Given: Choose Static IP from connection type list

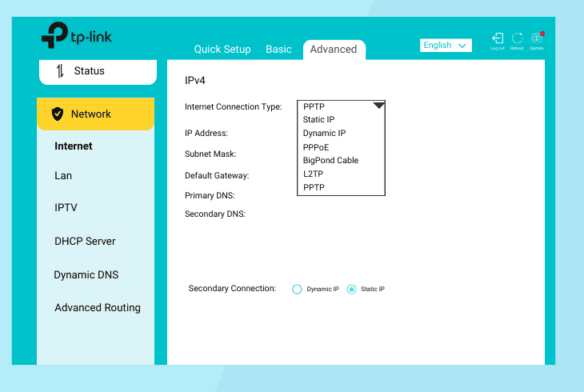Looking at the screenshot, I should point(319,120).
